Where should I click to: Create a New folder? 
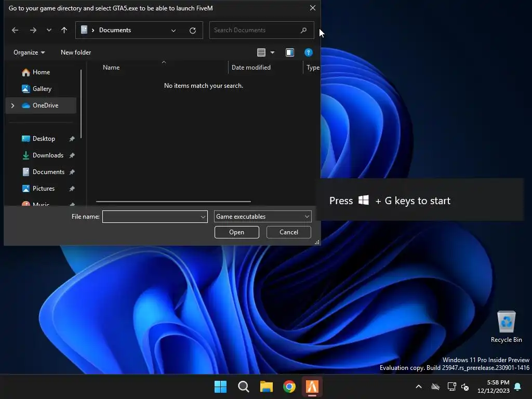click(x=76, y=52)
